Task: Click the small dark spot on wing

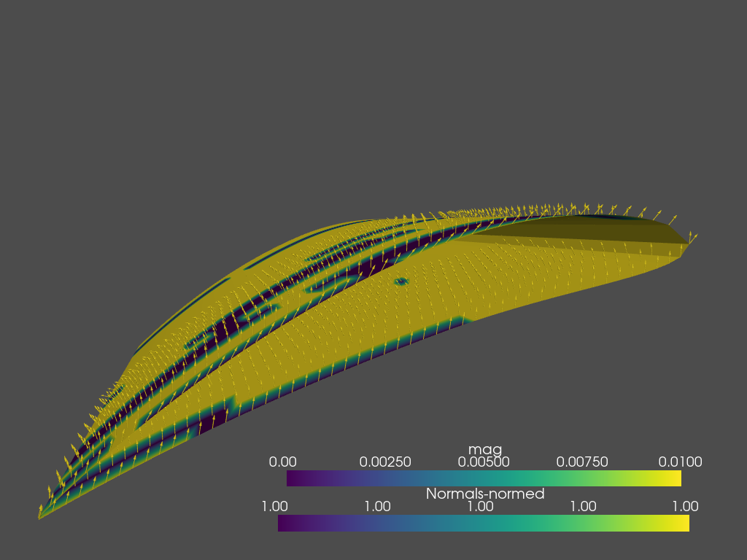Action: (x=400, y=279)
